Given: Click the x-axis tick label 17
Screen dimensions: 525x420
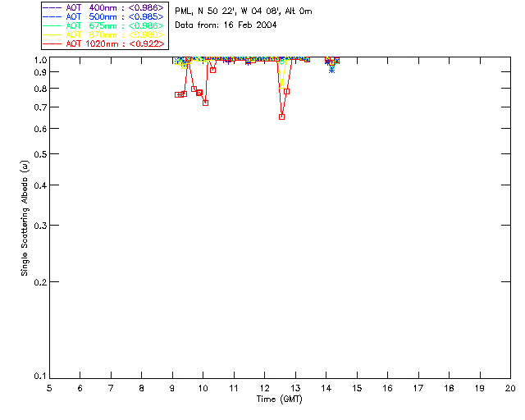Looking at the screenshot, I should pos(418,389).
